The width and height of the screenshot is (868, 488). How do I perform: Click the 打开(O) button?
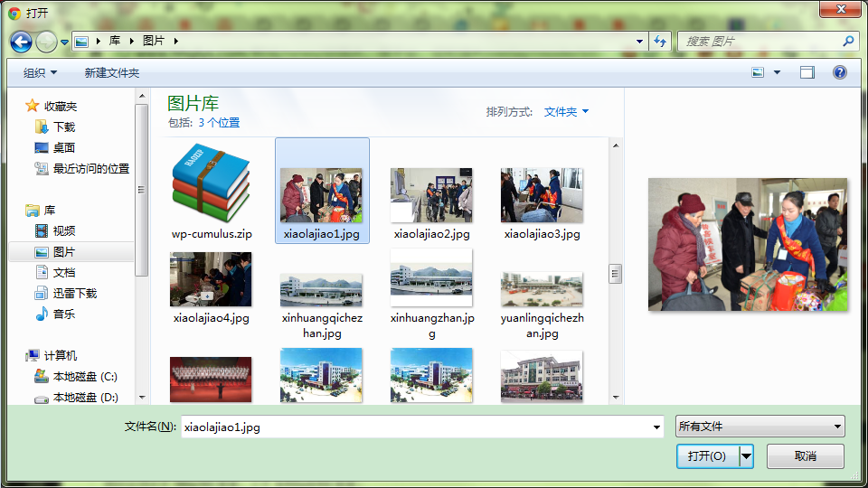(707, 456)
